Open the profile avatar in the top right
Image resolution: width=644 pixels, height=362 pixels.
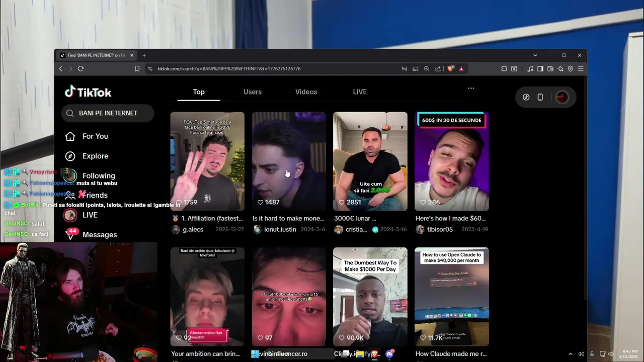click(x=561, y=98)
